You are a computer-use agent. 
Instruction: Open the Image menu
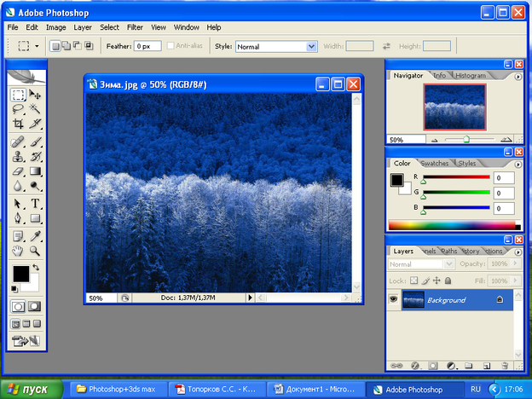point(56,27)
